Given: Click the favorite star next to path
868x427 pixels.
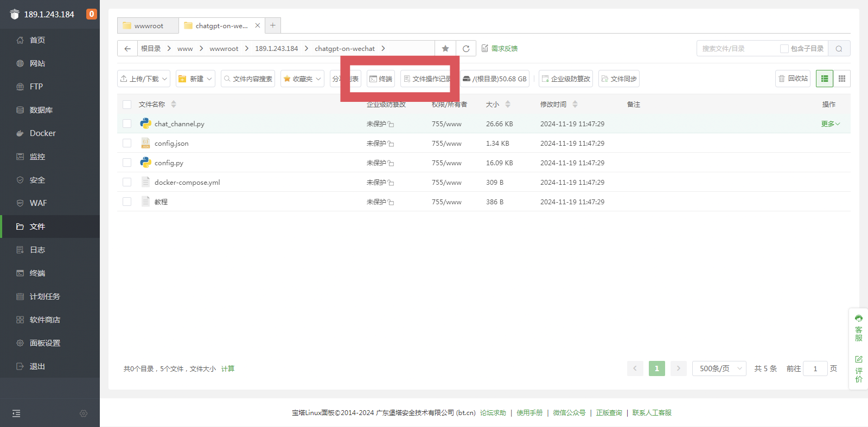Looking at the screenshot, I should coord(445,48).
